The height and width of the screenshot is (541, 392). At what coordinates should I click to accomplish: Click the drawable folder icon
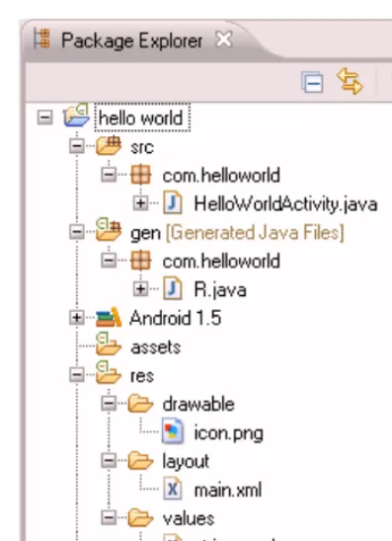click(x=140, y=403)
